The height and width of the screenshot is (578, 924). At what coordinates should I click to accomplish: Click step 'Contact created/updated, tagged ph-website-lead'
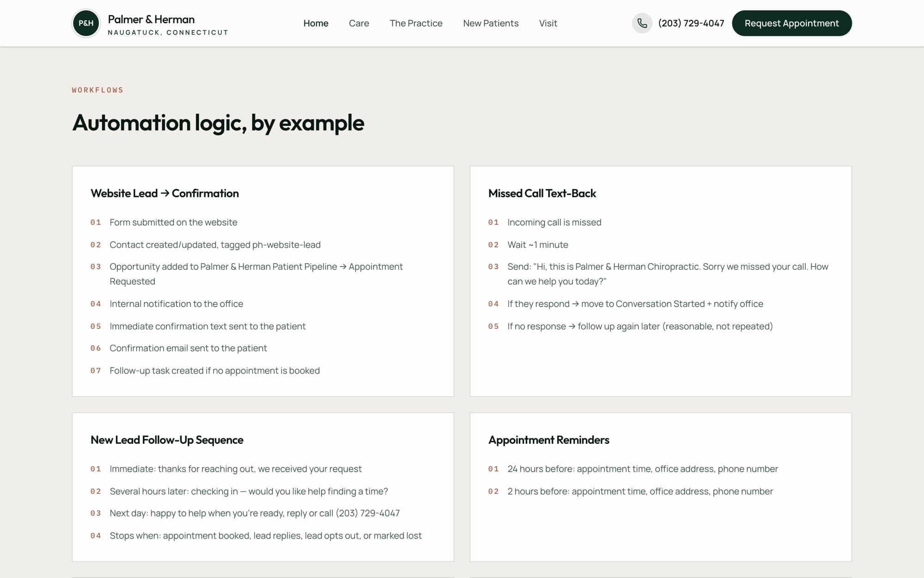(x=215, y=245)
